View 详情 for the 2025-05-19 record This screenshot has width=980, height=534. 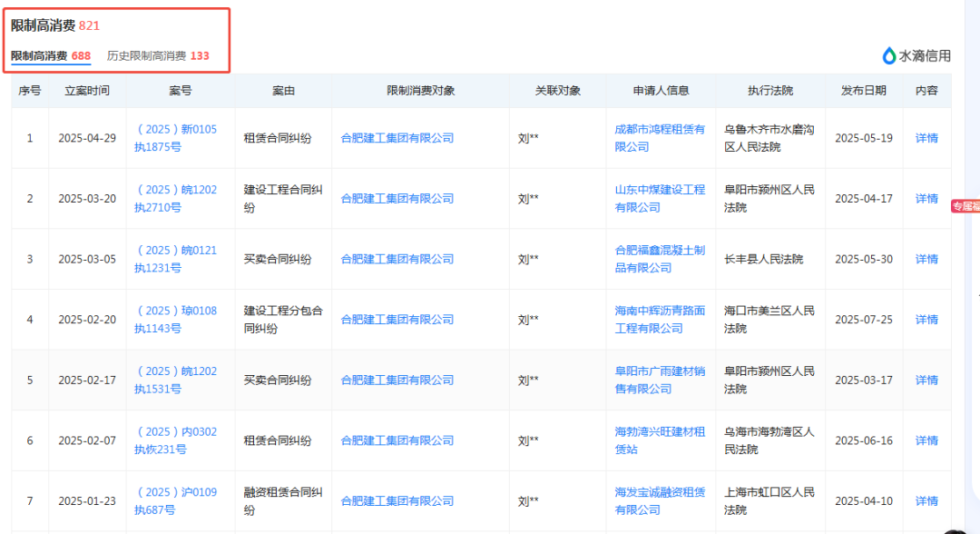pos(926,137)
